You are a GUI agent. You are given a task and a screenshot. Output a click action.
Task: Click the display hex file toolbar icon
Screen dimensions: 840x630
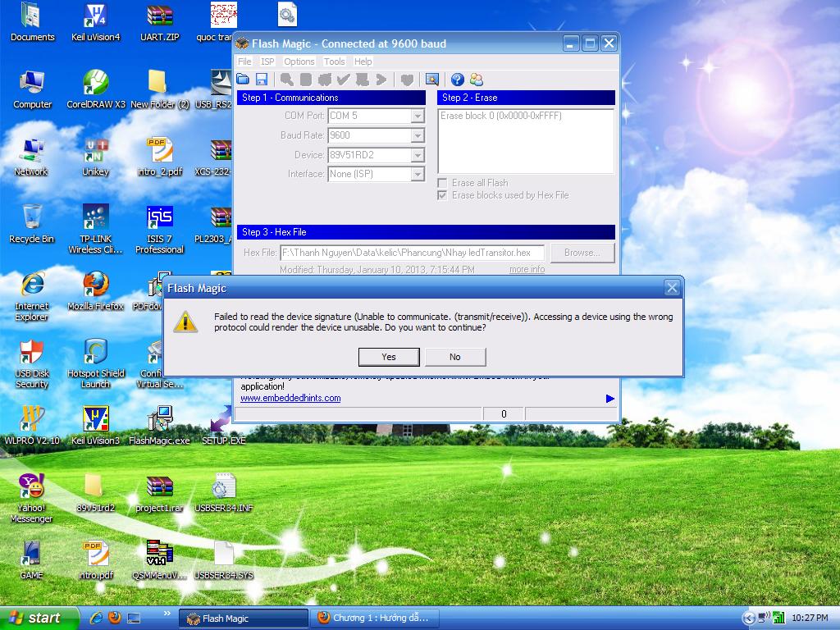[431, 80]
